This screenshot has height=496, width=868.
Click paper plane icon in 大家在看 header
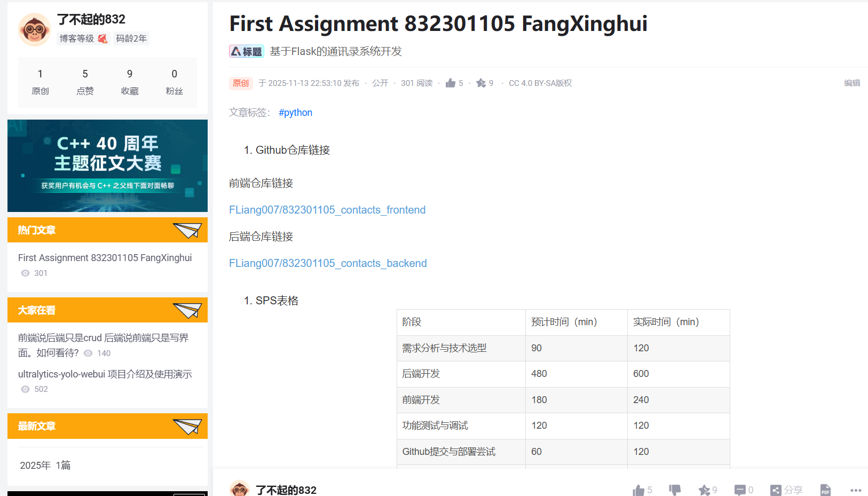tap(187, 310)
